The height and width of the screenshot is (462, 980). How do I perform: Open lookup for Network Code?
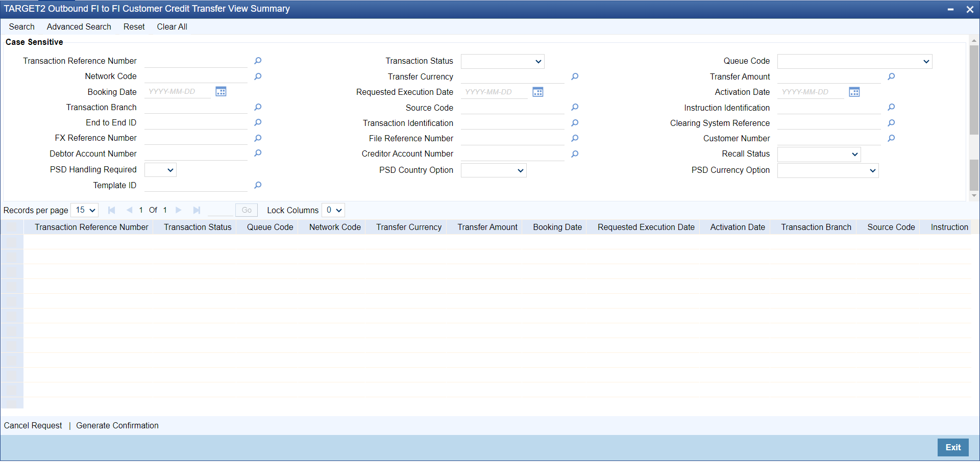click(x=258, y=76)
